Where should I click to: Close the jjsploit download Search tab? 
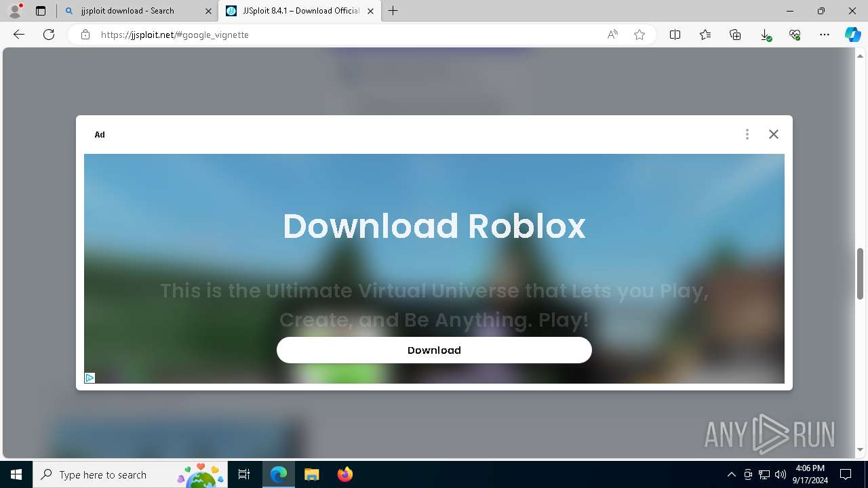pos(208,11)
